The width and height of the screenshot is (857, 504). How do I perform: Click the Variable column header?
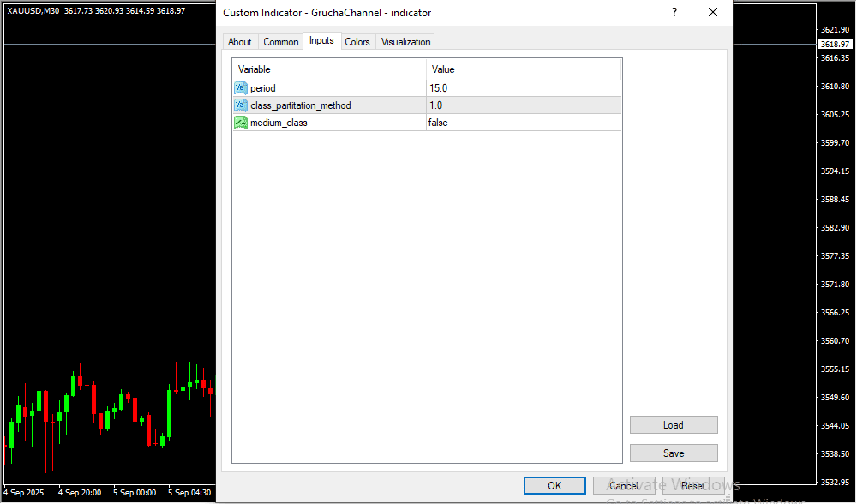tap(329, 69)
